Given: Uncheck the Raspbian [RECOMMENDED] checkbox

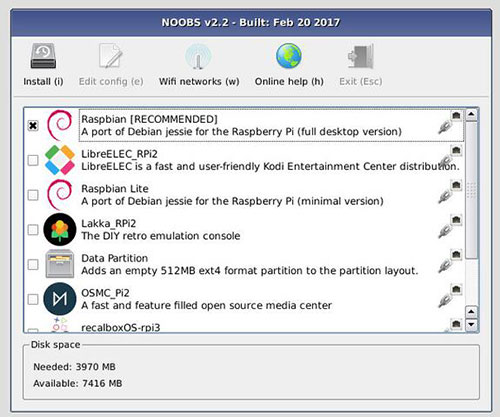Looking at the screenshot, I should 33,126.
